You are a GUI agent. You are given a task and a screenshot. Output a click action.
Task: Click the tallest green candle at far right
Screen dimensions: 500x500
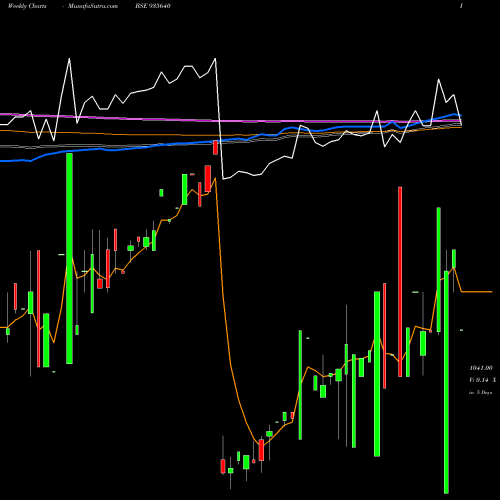[x=446, y=382]
